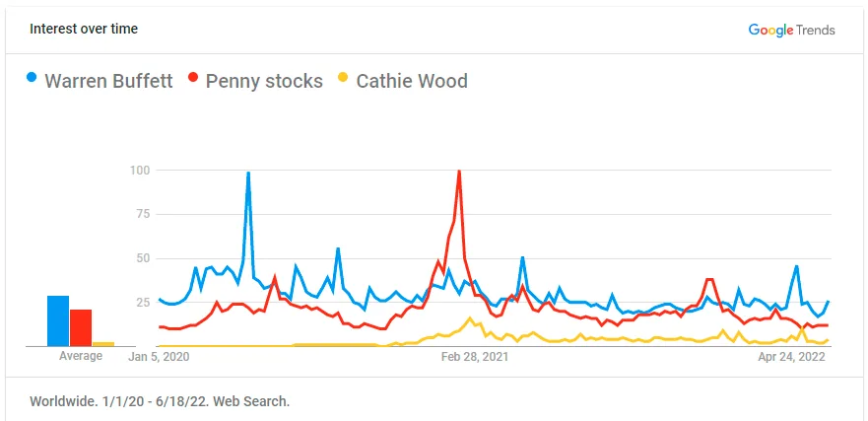Screen dimensions: 868x421
Task: Click the red Penny stocks legend dot
Action: coord(194,78)
